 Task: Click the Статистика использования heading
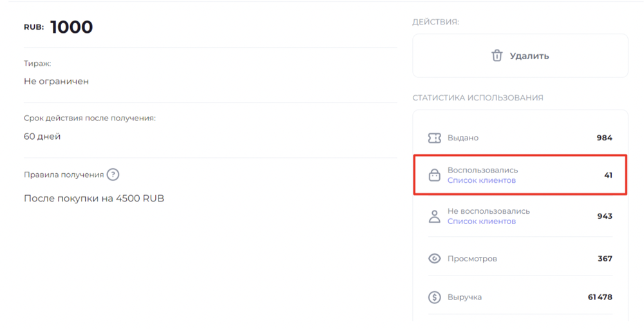click(x=478, y=98)
